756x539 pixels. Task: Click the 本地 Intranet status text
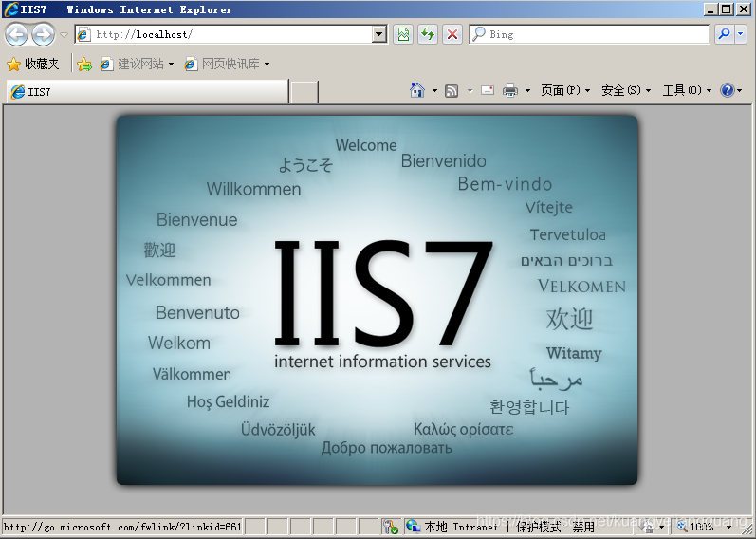coord(461,527)
